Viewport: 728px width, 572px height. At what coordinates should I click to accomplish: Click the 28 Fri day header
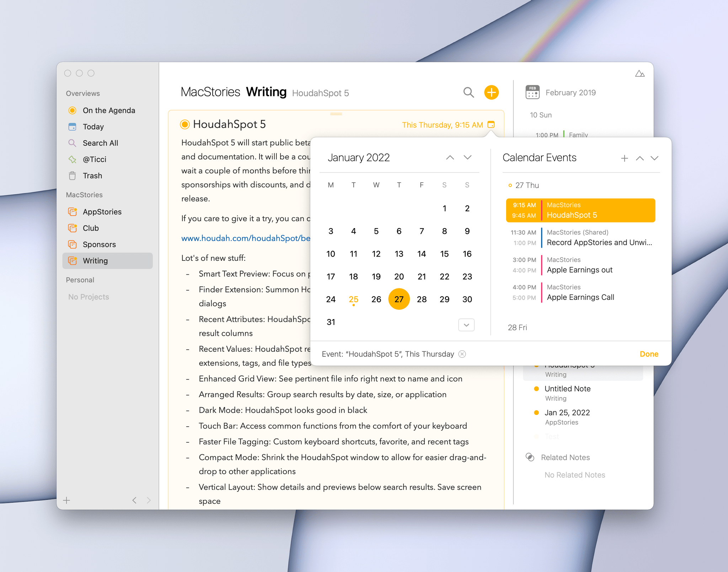coord(517,327)
